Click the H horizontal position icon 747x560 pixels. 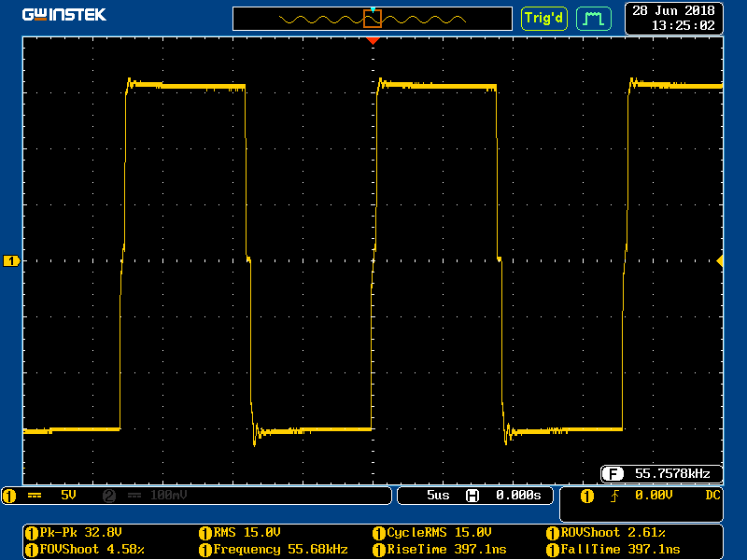pos(472,496)
